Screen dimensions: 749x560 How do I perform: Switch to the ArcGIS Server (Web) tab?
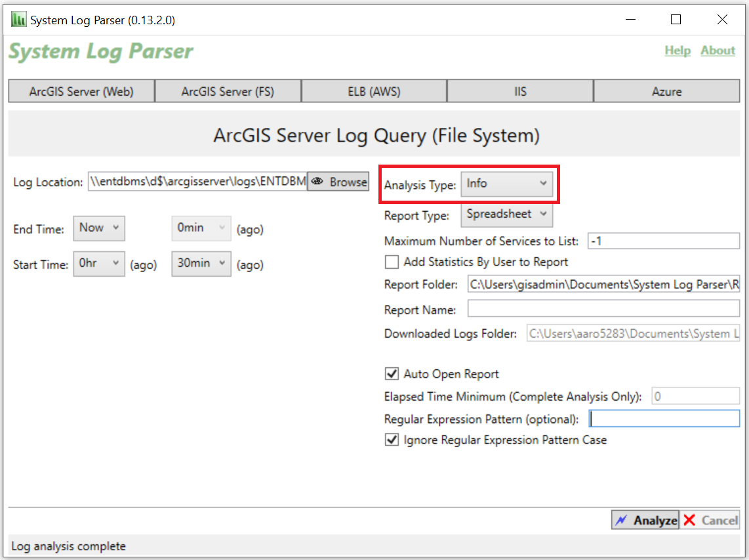coord(81,91)
